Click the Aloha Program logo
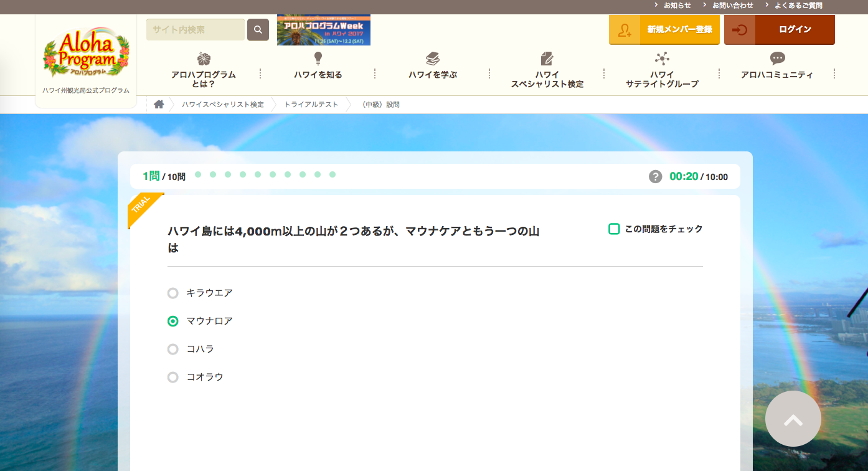This screenshot has height=471, width=868. point(86,54)
